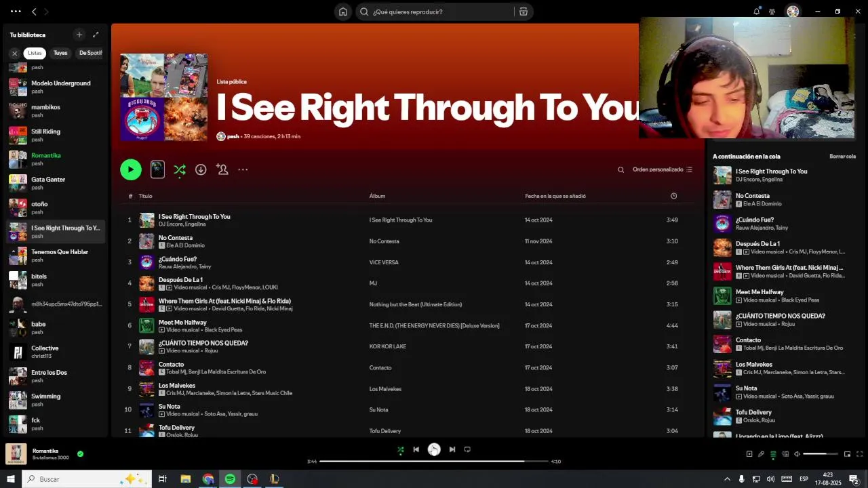Select the Listas filter chip

coord(35,53)
